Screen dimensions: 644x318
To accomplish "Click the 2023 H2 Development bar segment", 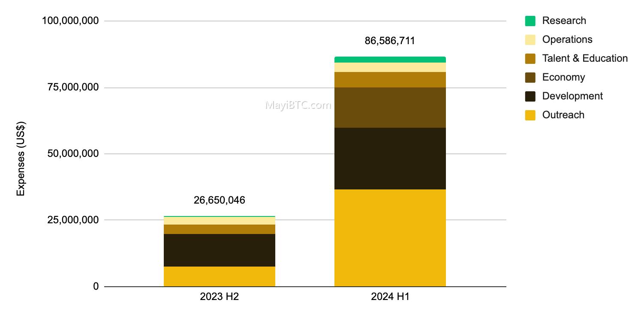I will click(220, 250).
